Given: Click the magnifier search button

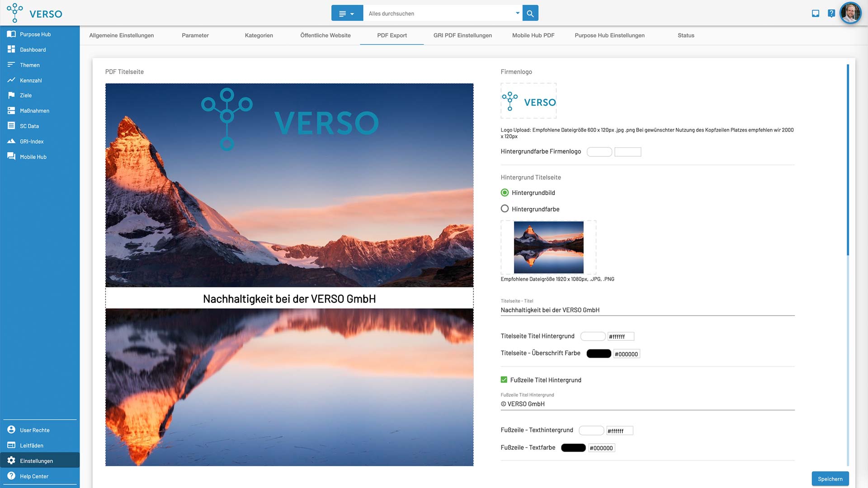Looking at the screenshot, I should click(530, 14).
